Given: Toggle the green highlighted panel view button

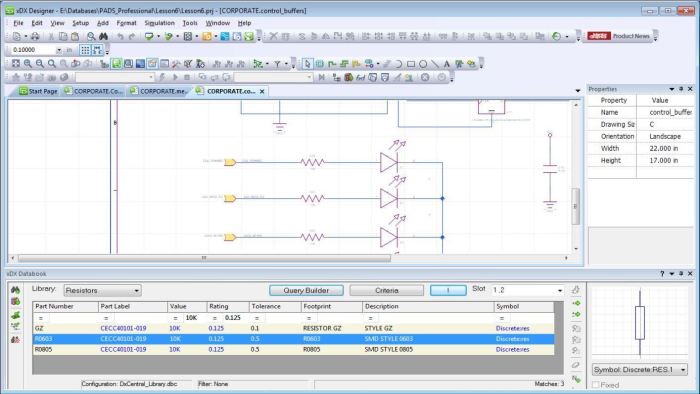Looking at the screenshot, I should coord(117,64).
